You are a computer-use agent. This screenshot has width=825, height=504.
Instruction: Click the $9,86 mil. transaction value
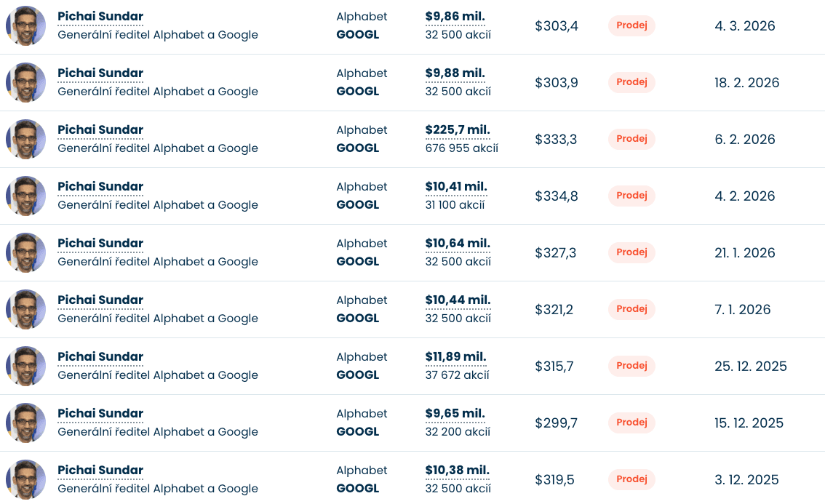pos(455,17)
